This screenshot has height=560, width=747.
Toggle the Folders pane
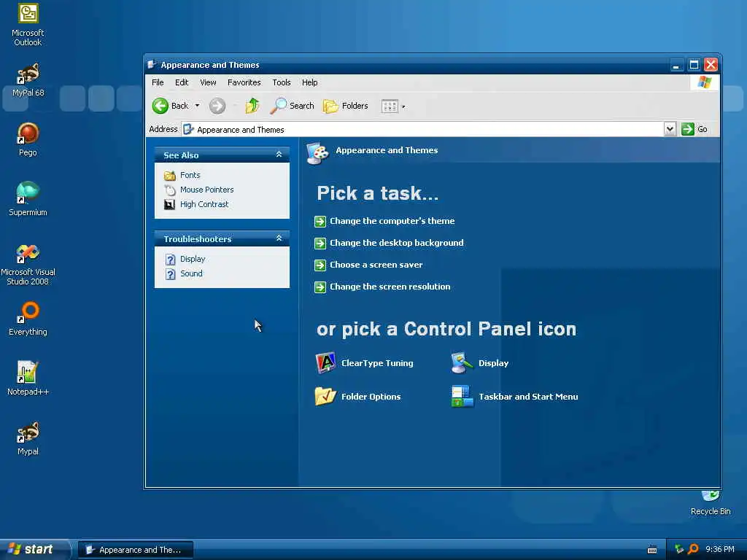click(x=346, y=106)
